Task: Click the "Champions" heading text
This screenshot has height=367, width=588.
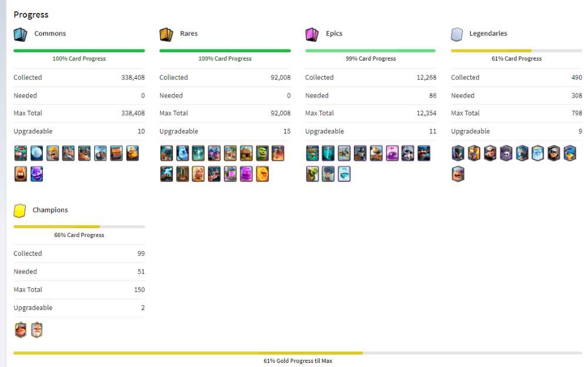Action: pyautogui.click(x=50, y=210)
